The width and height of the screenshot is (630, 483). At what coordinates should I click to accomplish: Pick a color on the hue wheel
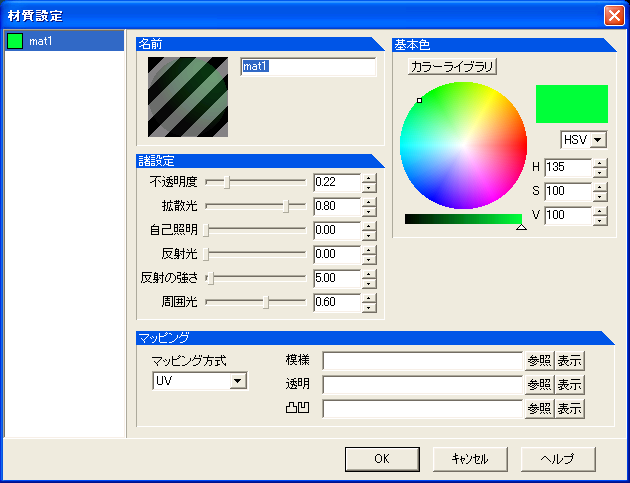coord(463,145)
